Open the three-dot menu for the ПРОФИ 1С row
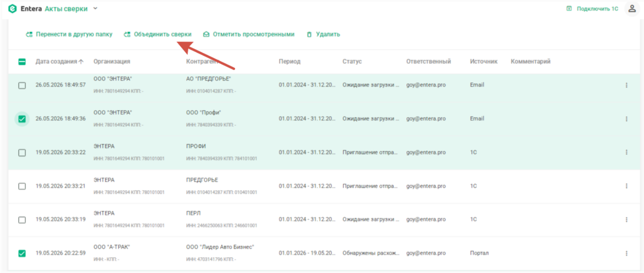The image size is (644, 273). pyautogui.click(x=626, y=152)
